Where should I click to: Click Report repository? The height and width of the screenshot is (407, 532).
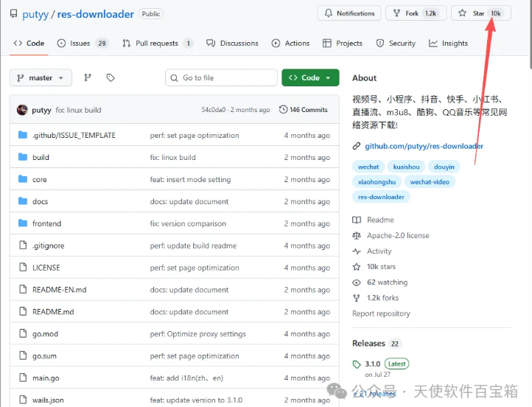point(381,313)
